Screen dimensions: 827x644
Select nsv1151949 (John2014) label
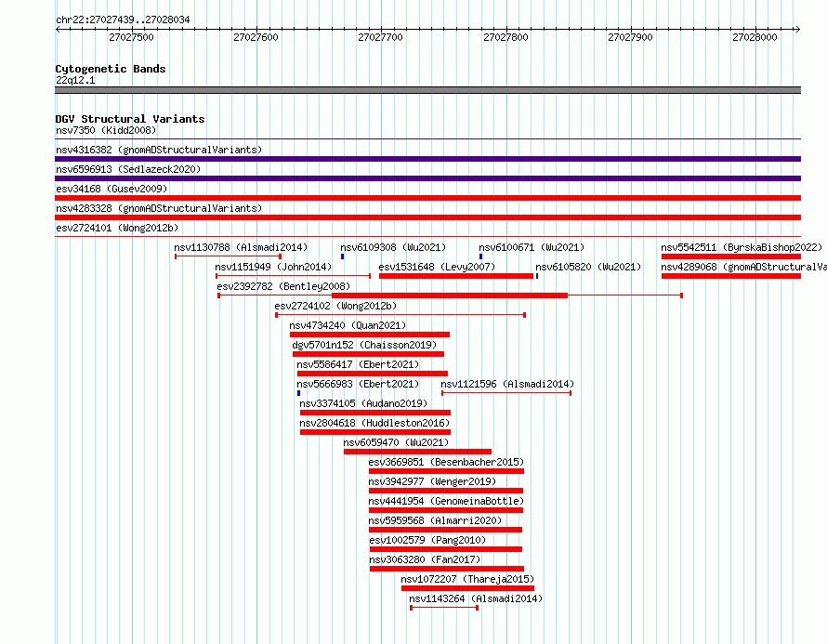(273, 267)
